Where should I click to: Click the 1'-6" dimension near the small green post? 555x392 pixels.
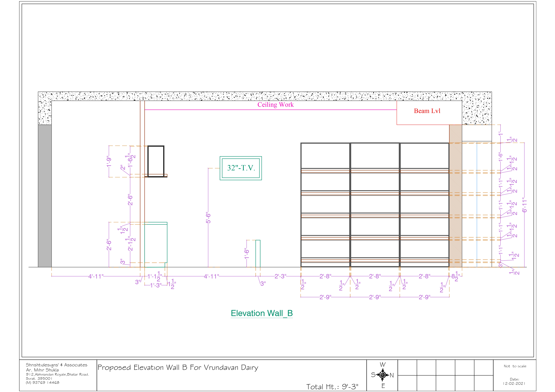[x=247, y=254]
